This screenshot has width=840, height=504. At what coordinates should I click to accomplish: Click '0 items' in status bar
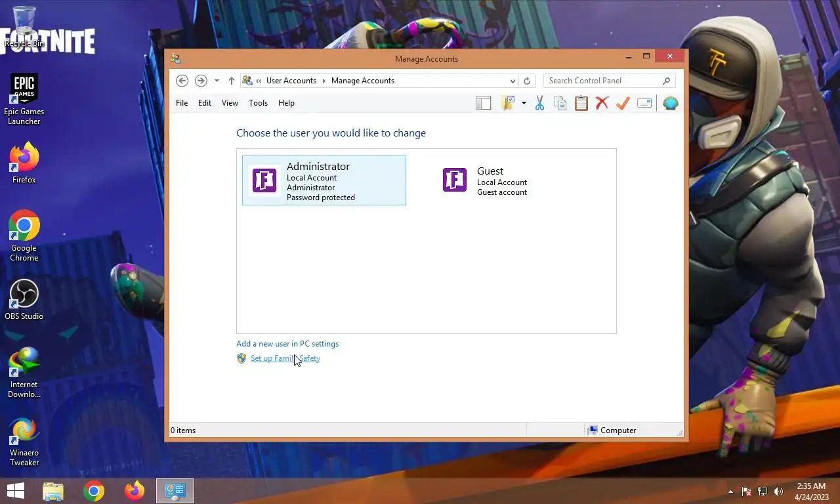[x=183, y=430]
